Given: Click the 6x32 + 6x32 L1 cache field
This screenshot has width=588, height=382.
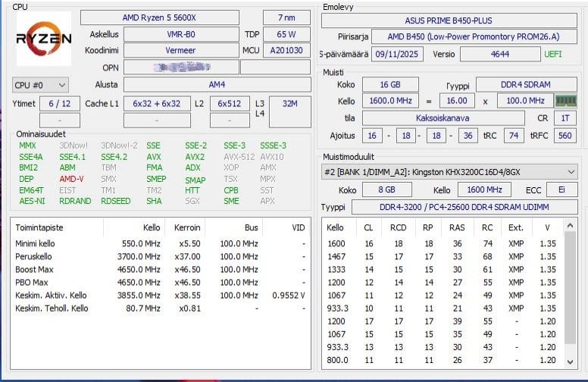Looking at the screenshot, I should point(157,104).
